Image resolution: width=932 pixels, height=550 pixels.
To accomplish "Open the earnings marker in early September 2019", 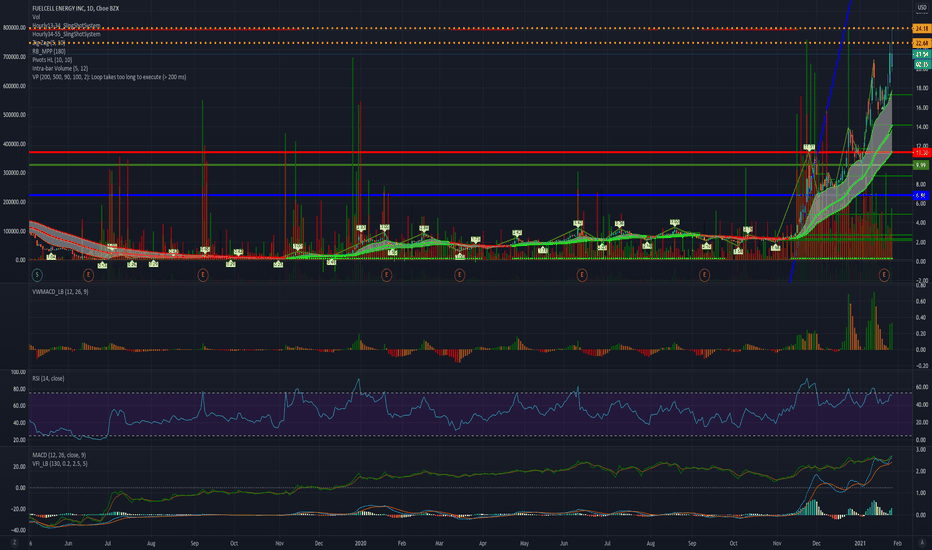I will click(203, 275).
